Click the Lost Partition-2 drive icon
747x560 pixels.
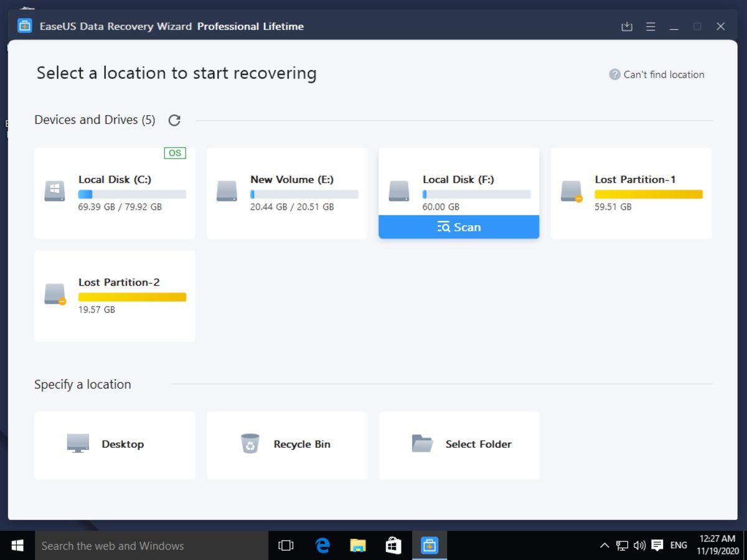[55, 294]
